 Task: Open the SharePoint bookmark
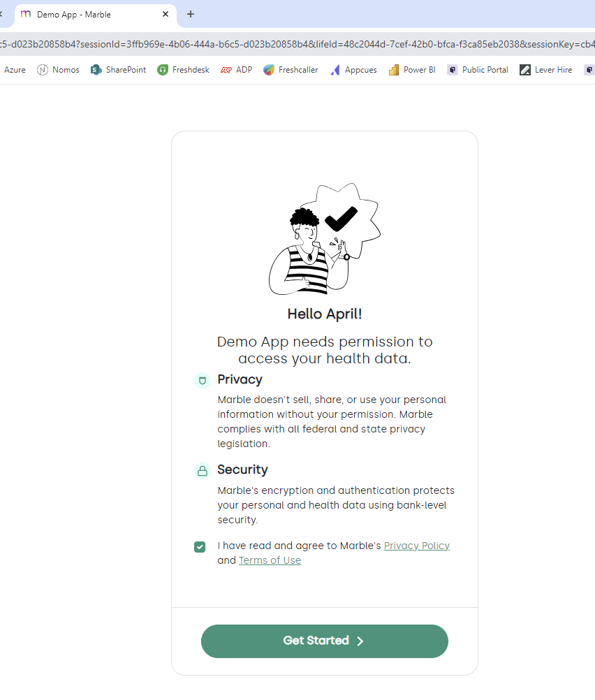pos(118,70)
